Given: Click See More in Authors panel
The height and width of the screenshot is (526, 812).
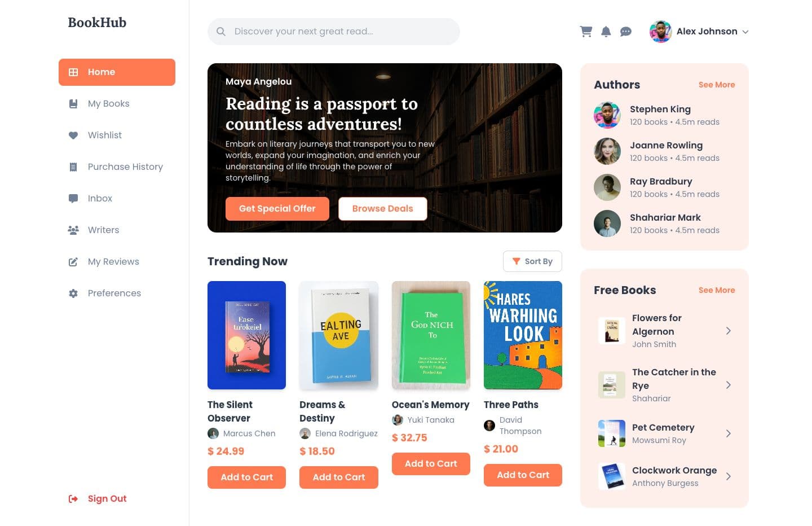Looking at the screenshot, I should tap(717, 85).
